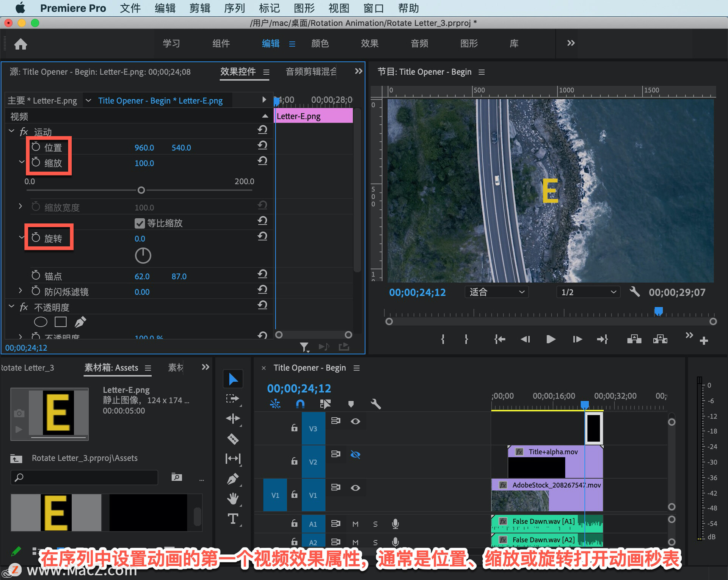
Task: Create an ellipse mask under Opacity
Action: pyautogui.click(x=41, y=322)
